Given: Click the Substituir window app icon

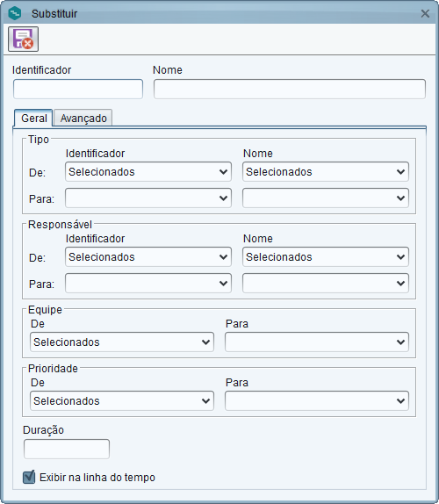Looking at the screenshot, I should tap(14, 13).
